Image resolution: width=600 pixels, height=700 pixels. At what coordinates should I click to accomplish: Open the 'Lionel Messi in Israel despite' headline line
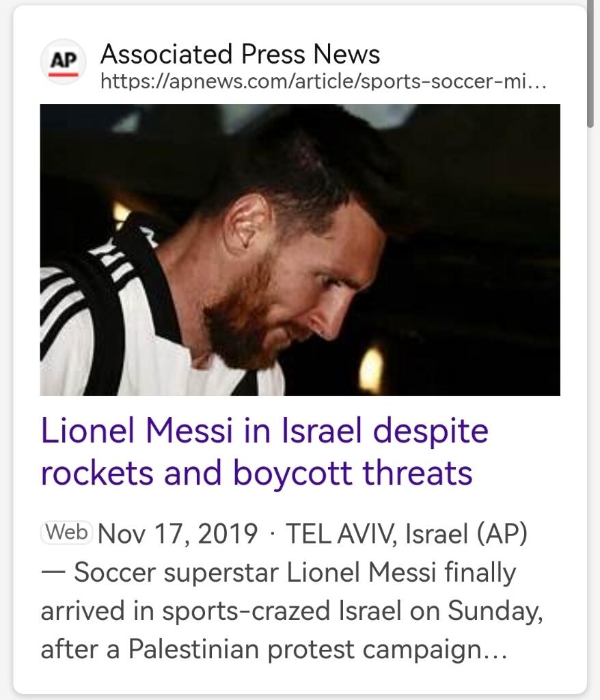click(264, 432)
